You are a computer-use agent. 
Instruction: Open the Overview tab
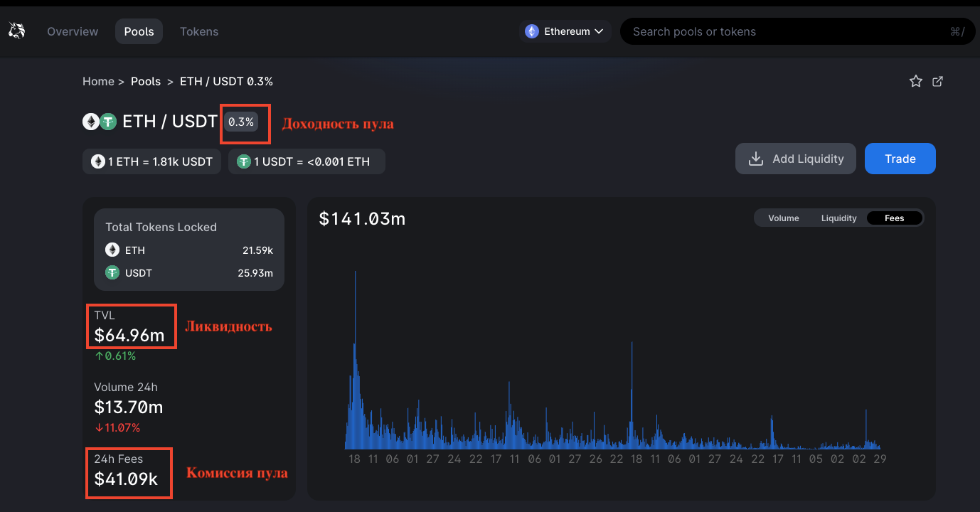click(x=73, y=31)
